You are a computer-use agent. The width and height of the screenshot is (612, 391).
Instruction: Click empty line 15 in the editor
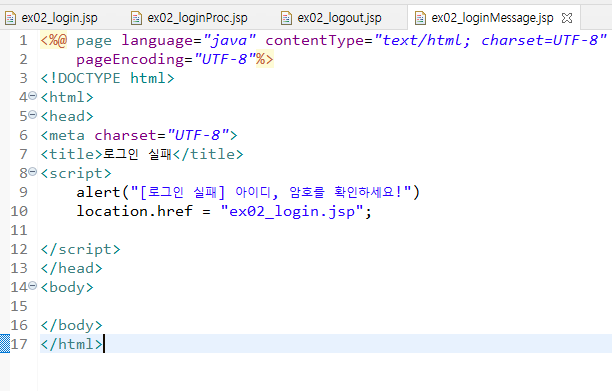point(325,306)
